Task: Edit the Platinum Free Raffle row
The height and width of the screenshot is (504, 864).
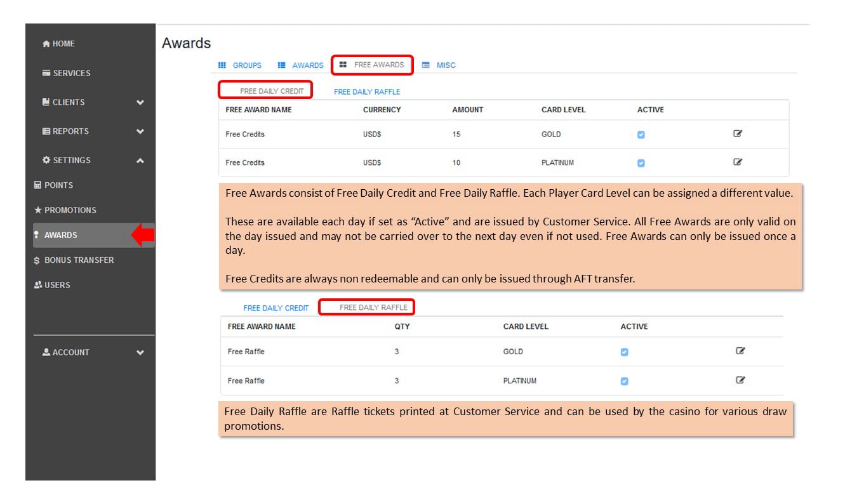Action: point(740,380)
